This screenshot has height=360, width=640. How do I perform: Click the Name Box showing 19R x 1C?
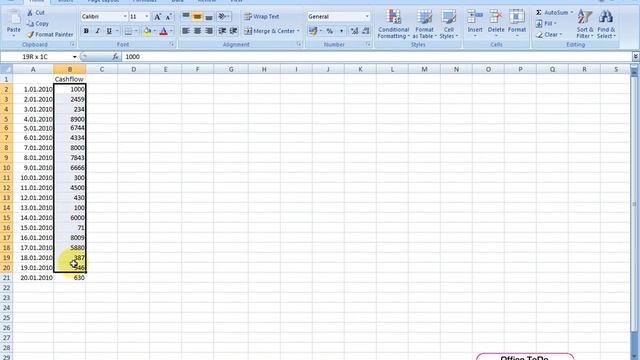pos(36,57)
